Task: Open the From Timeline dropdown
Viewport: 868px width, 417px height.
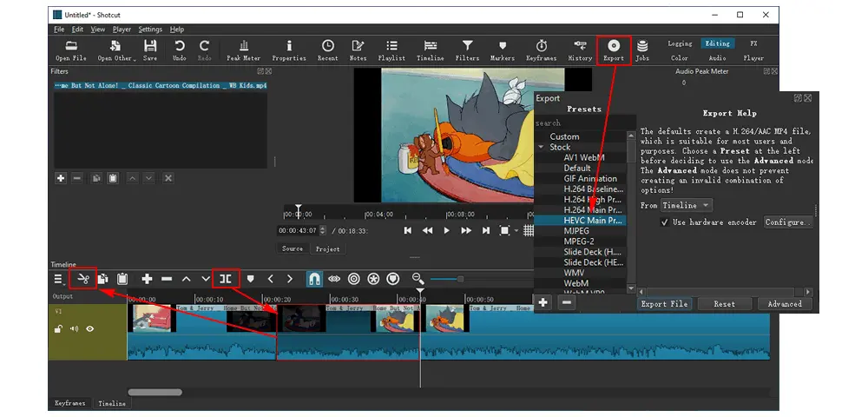Action: pos(687,205)
